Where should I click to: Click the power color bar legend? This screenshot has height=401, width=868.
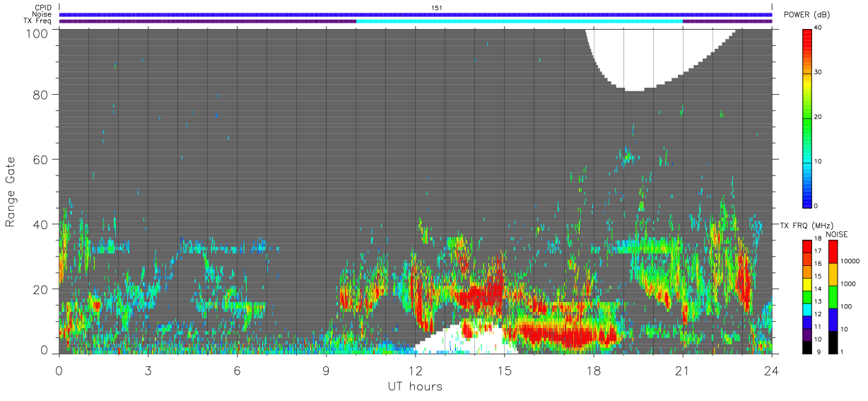pos(807,117)
